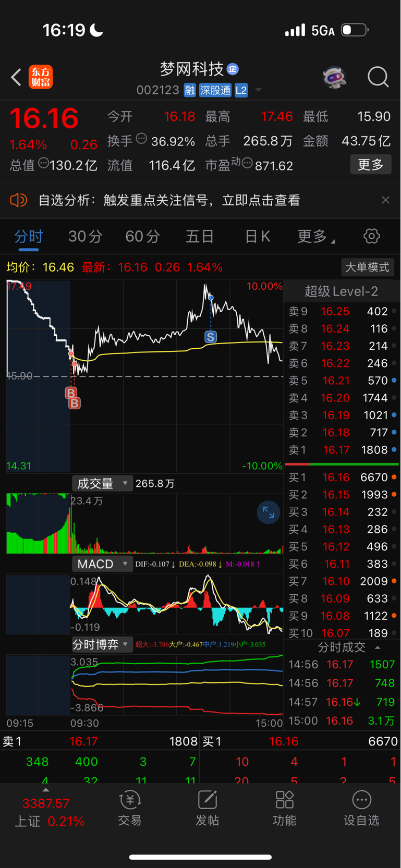Switch to 五日 chart tab
The image size is (401, 868).
(200, 237)
